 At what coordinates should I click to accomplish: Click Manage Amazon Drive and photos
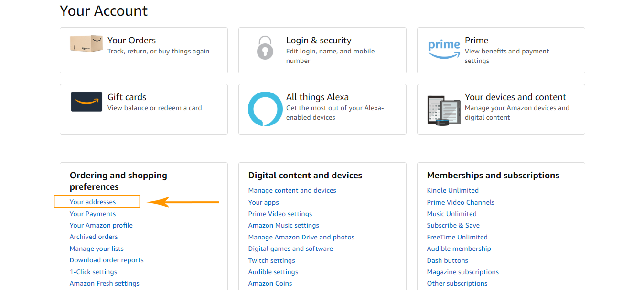(301, 237)
